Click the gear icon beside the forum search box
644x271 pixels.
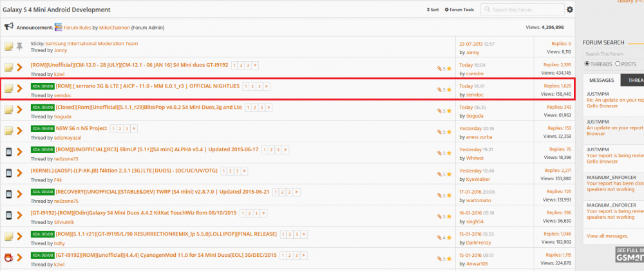click(569, 10)
